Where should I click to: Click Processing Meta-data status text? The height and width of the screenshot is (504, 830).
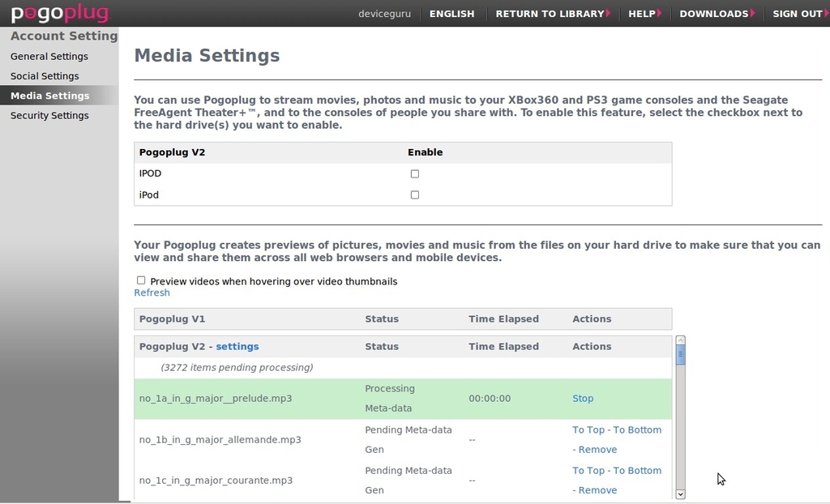click(390, 398)
